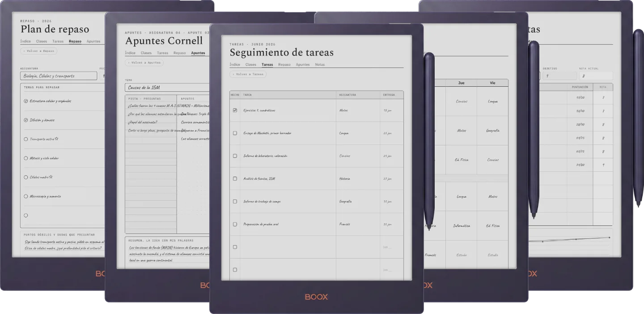644x314 pixels.
Task: Click the 28/30 score in grades table
Action: coord(580,124)
